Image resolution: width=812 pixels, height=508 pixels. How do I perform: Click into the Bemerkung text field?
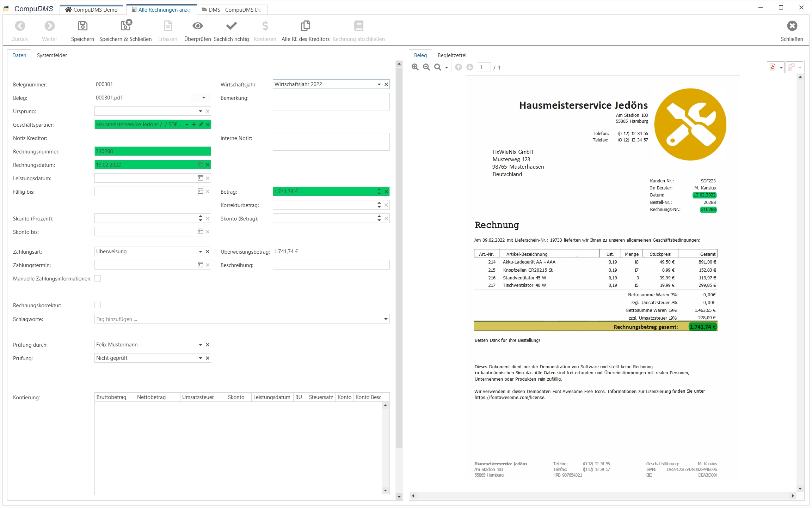(x=331, y=102)
